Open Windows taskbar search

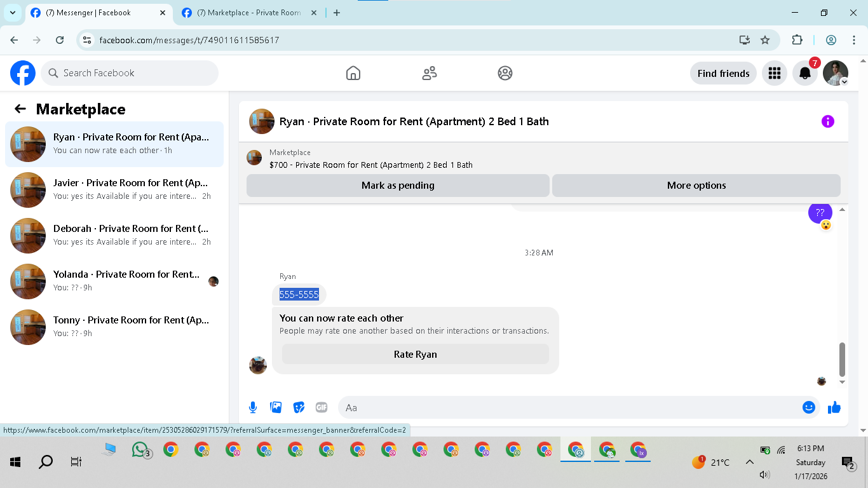46,462
